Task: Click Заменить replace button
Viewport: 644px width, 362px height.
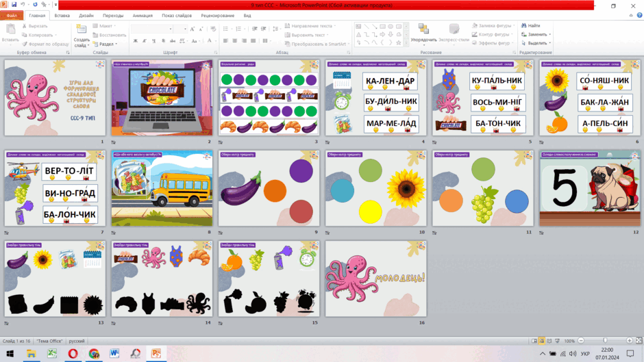Action: click(x=536, y=34)
